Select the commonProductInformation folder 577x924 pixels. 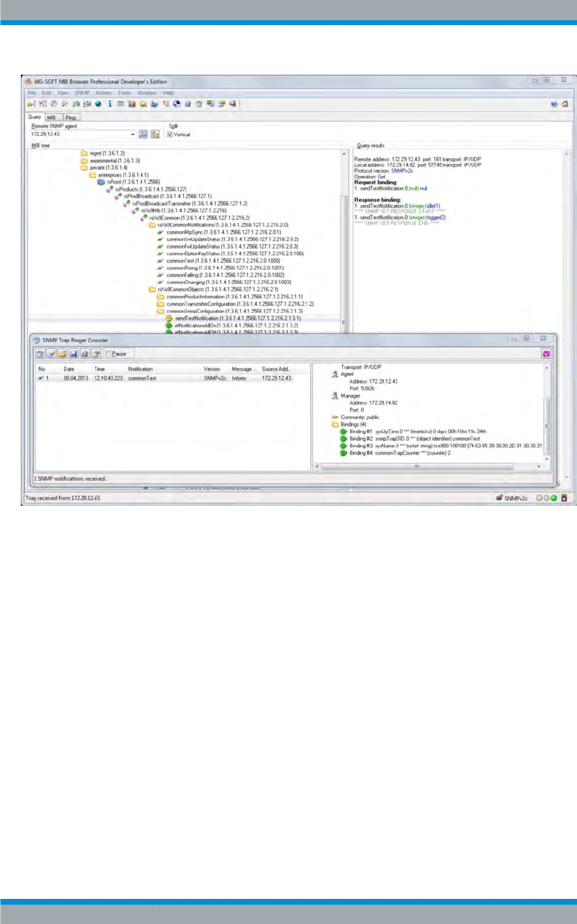pyautogui.click(x=230, y=297)
